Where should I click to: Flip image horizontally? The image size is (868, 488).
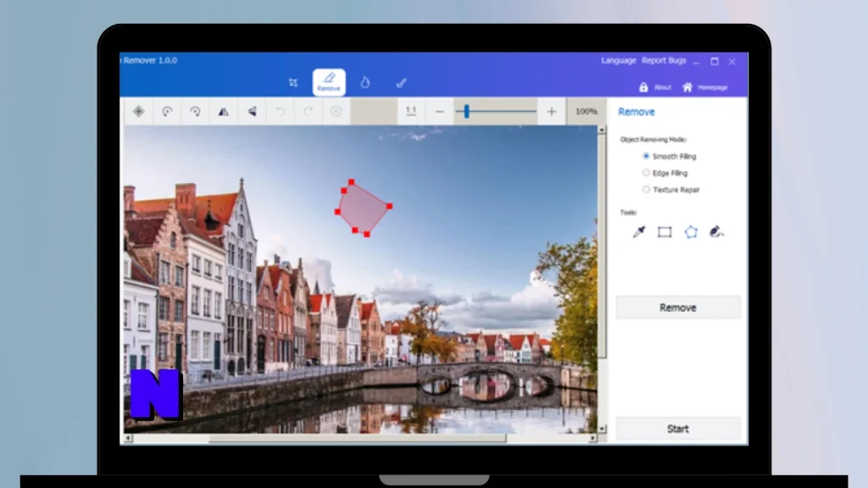(223, 111)
